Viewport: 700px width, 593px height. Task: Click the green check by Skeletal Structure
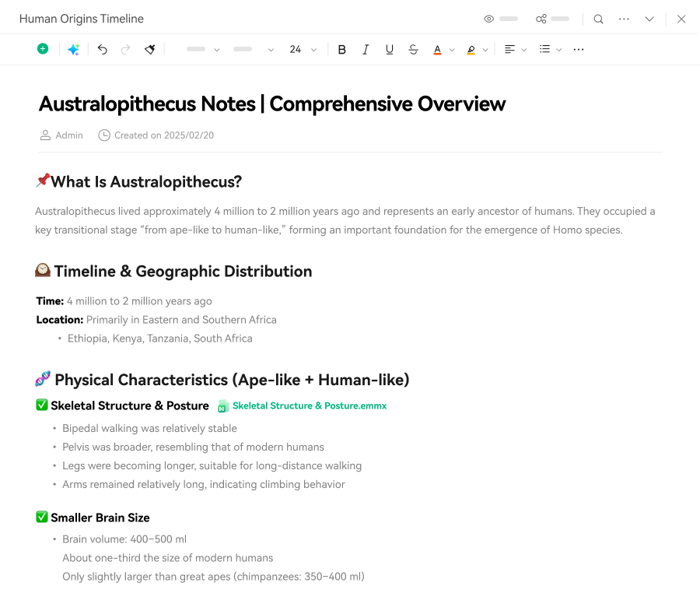pos(42,405)
